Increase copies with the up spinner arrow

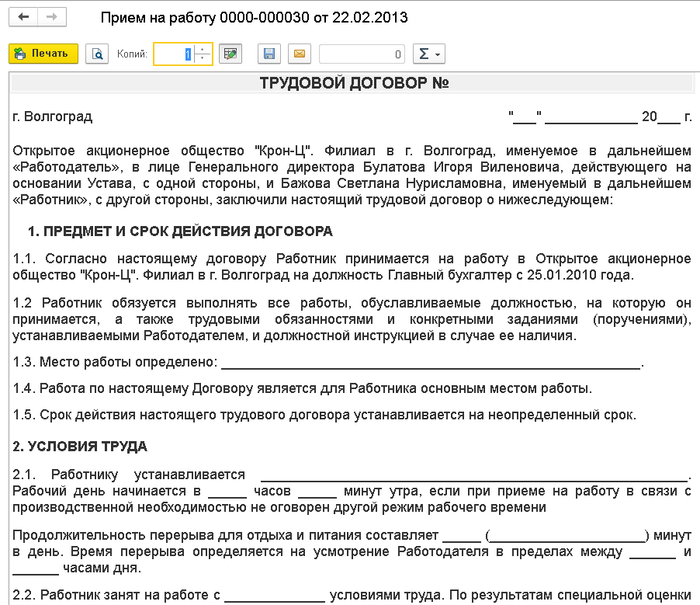pos(203,49)
